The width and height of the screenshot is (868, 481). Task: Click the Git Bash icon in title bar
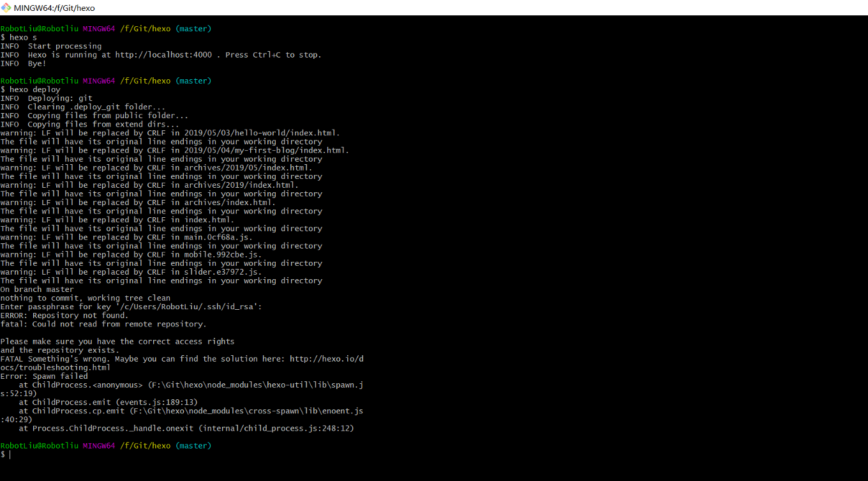click(x=6, y=8)
